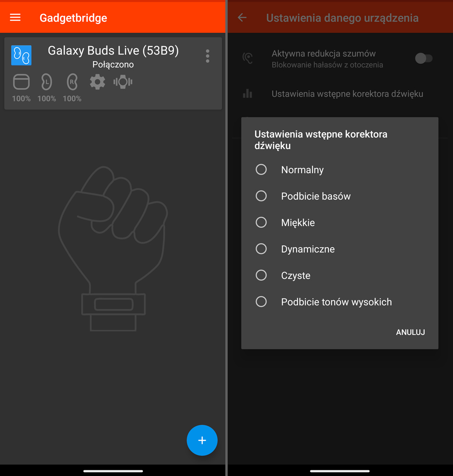Image resolution: width=453 pixels, height=476 pixels.
Task: Click the Gadgetbridge title in app bar
Action: [x=73, y=18]
